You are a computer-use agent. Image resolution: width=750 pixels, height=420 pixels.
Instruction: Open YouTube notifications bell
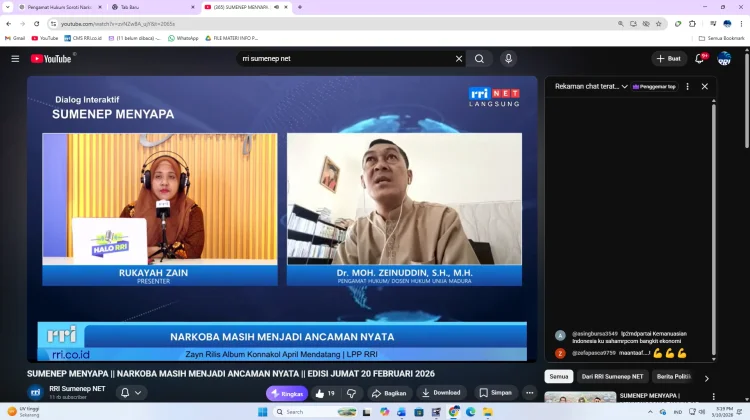[699, 59]
